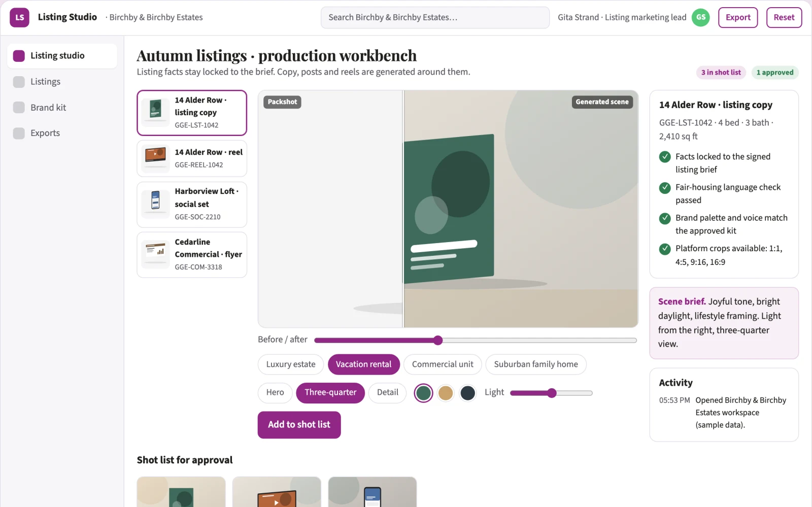Choose the Luxury estate style

pyautogui.click(x=291, y=364)
